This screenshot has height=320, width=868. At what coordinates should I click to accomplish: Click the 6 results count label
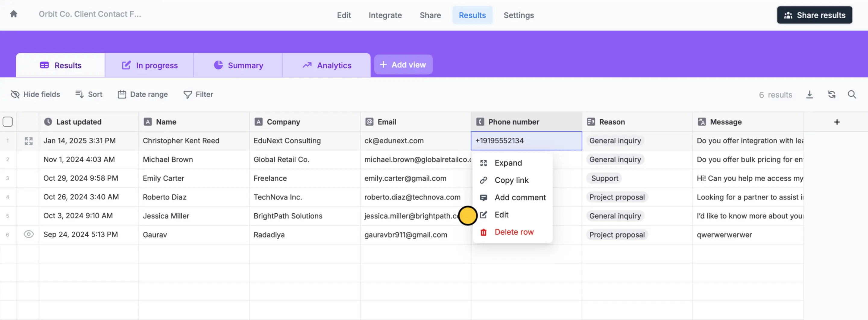(775, 95)
